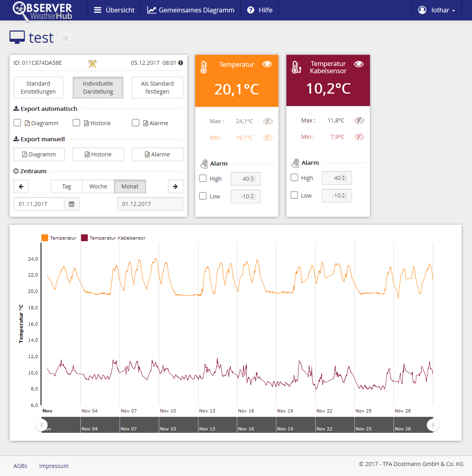
Task: Show Max 24,1°C line via crossed eye
Action: point(268,121)
